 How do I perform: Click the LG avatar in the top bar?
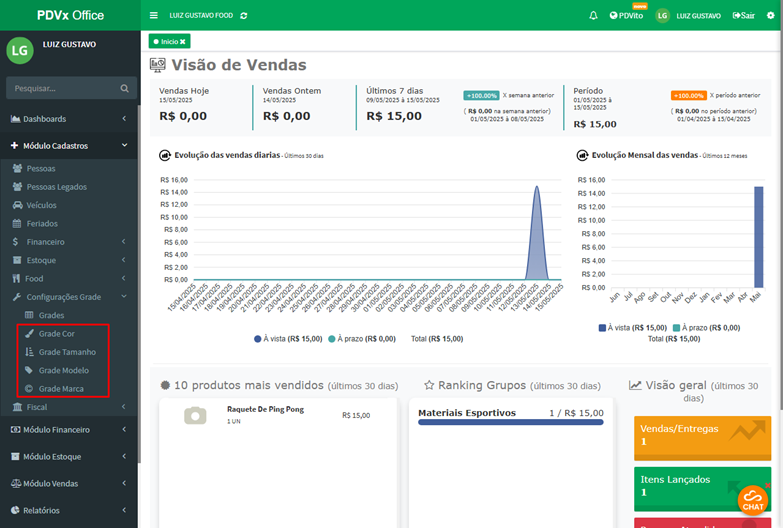pos(662,16)
